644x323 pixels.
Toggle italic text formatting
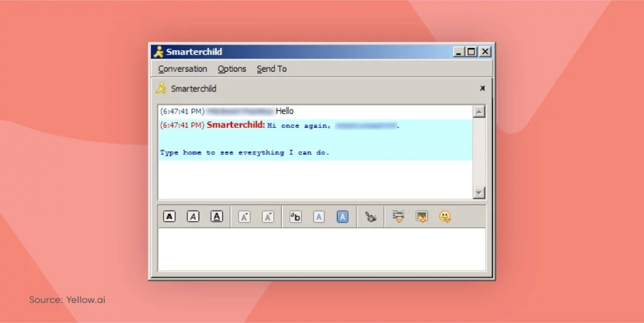[x=193, y=217]
